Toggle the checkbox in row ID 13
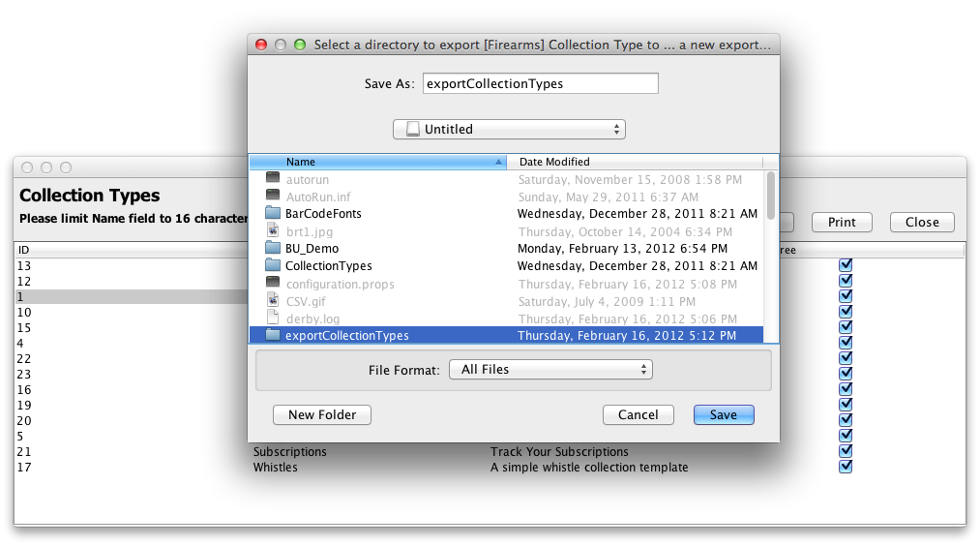980x546 pixels. (846, 265)
